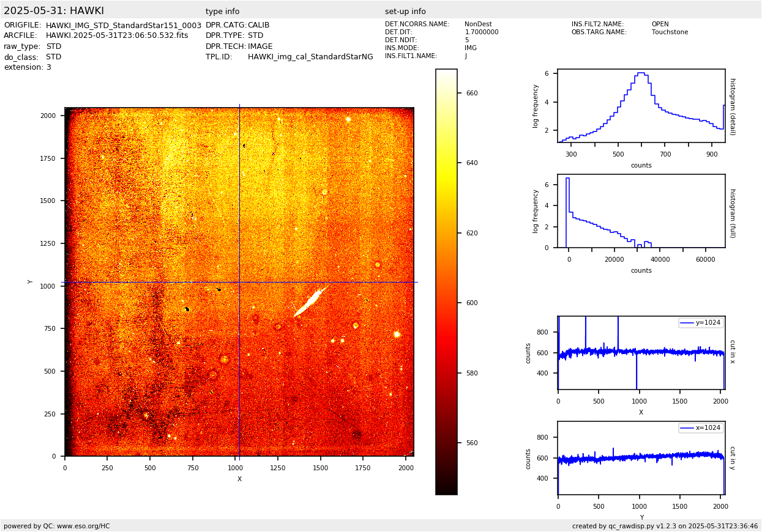Click the TPL.ID HAWKI_img_cal_StandardStarNG value
This screenshot has width=762, height=532.
[x=310, y=57]
